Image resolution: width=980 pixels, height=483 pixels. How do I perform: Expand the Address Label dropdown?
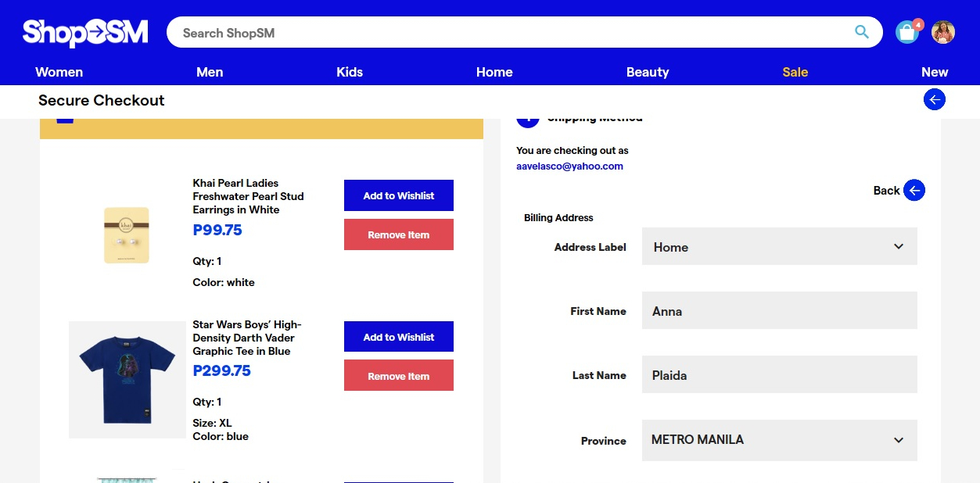779,246
